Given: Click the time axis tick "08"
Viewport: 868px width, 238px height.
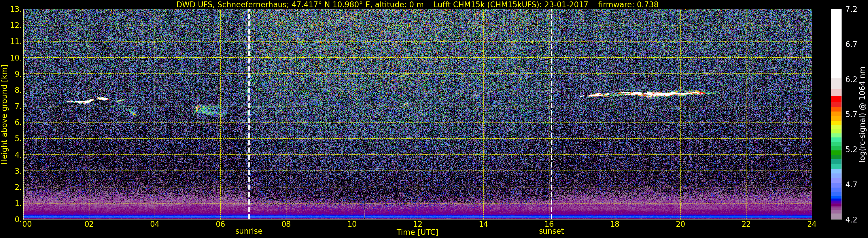Looking at the screenshot, I should [286, 224].
